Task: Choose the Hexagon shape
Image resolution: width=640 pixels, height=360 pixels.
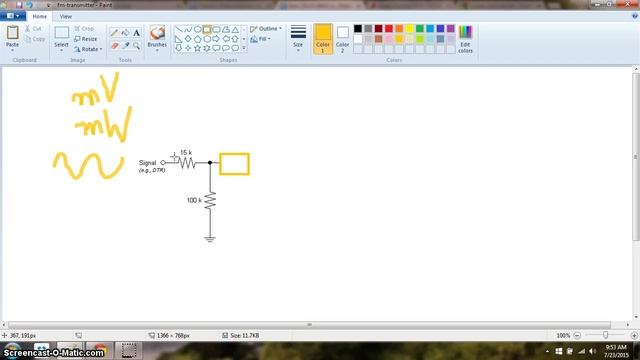Action: (207, 39)
